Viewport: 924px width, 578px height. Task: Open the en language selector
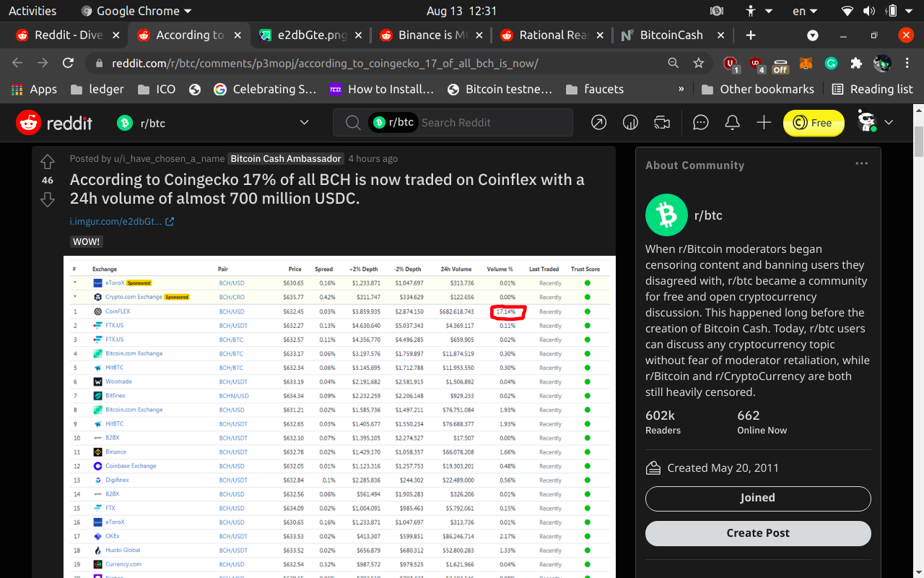point(805,11)
